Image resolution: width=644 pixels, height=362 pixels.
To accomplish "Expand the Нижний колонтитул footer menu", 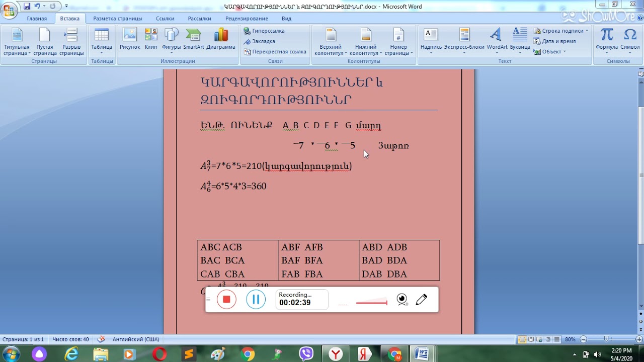I will point(366,42).
